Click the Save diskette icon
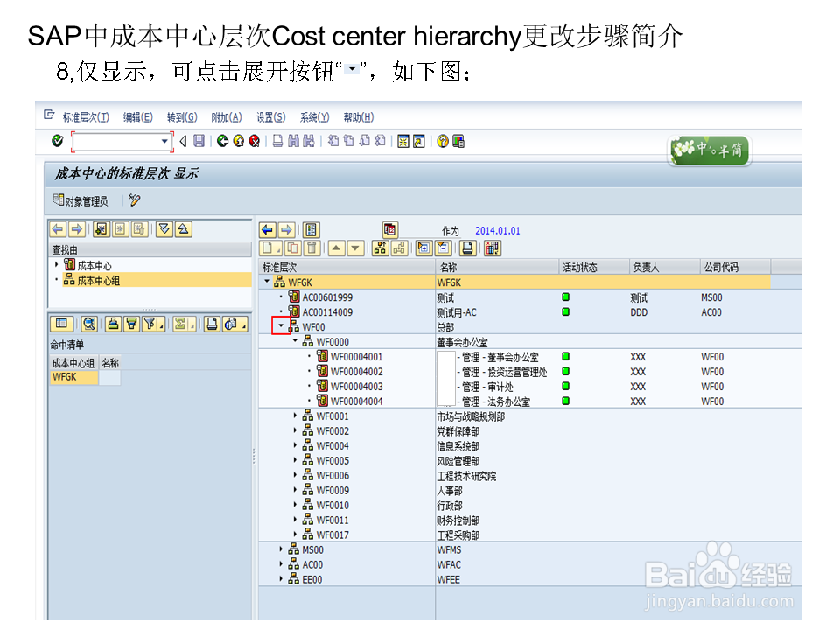Viewport: 840px width, 630px height. tap(199, 141)
